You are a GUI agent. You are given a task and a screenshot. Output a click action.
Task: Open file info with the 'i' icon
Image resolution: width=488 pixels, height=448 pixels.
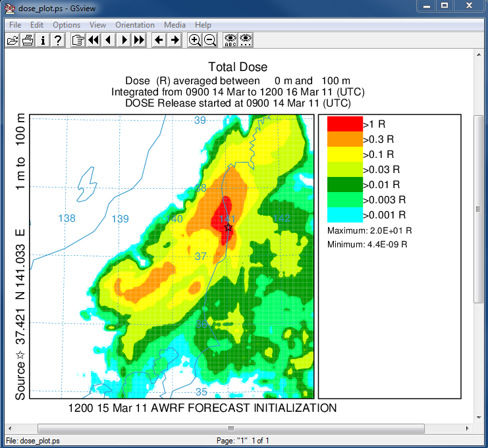(x=43, y=40)
